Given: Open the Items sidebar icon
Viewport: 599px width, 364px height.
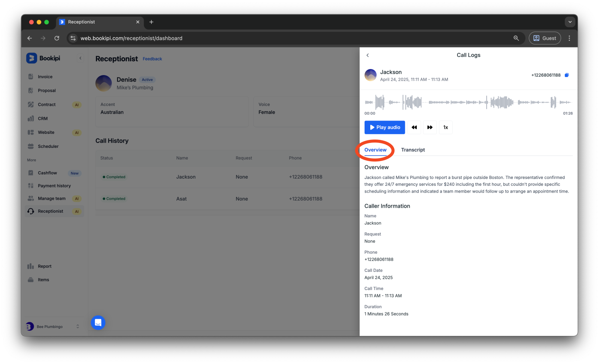Looking at the screenshot, I should pos(31,280).
